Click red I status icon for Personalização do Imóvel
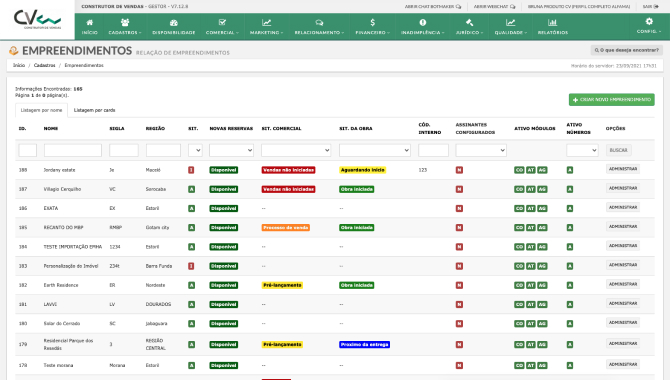 click(x=191, y=266)
